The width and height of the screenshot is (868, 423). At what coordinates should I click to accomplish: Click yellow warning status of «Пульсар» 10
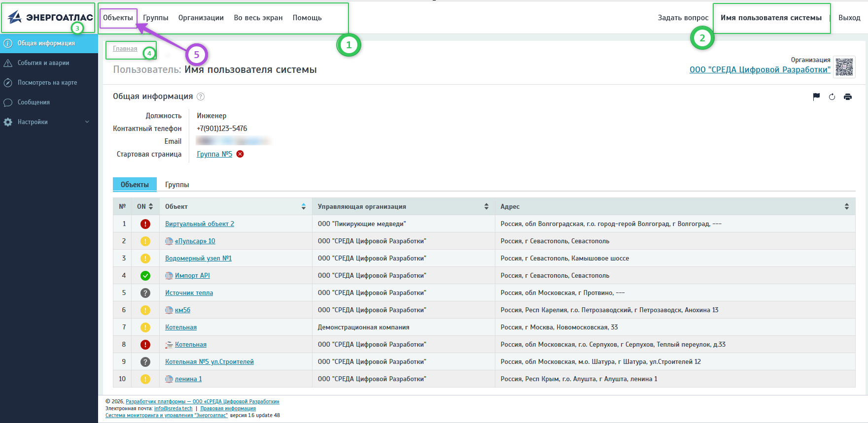coord(145,241)
